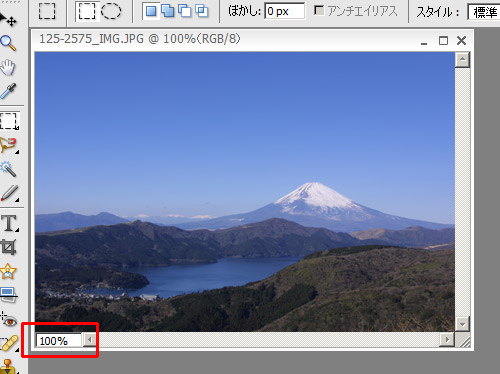Select the Intersect with Selection mode
Image resolution: width=500 pixels, height=374 pixels.
202,11
